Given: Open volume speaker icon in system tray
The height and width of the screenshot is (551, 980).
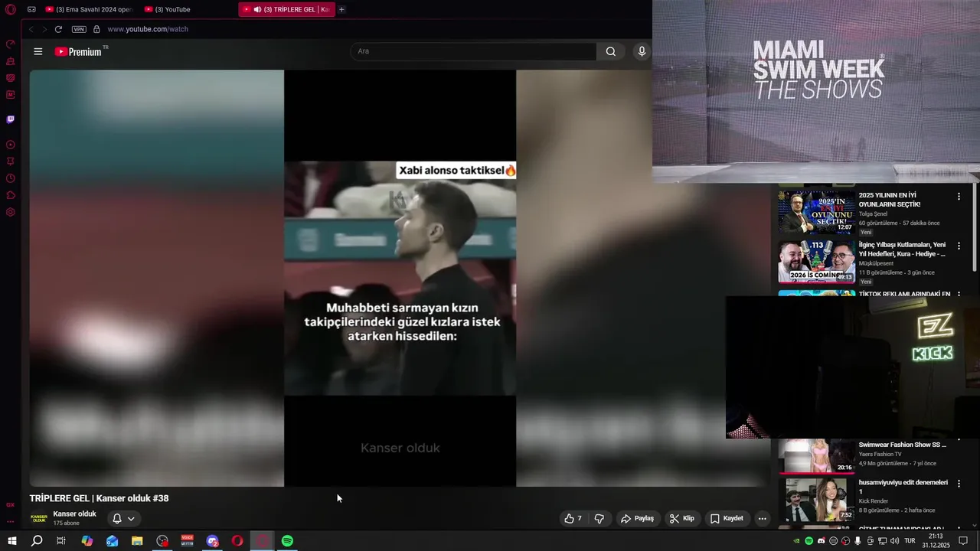Looking at the screenshot, I should [x=894, y=541].
